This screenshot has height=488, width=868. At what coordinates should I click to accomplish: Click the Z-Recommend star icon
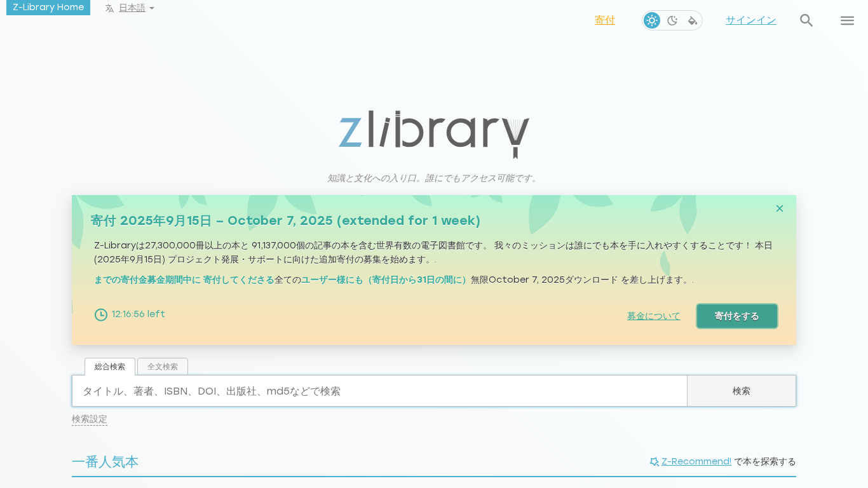click(654, 462)
